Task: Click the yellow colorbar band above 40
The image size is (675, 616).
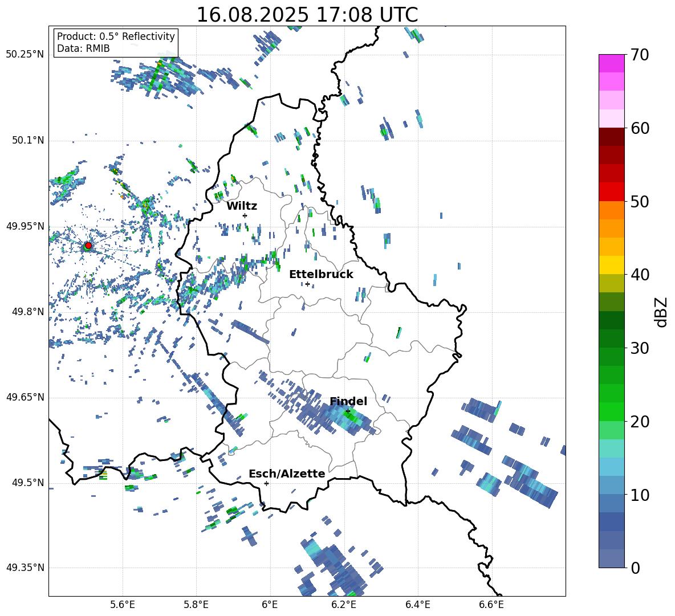Action: click(611, 265)
